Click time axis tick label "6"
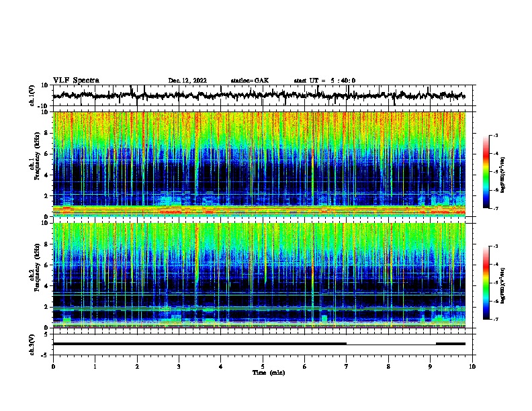532x411 pixels. coord(304,367)
